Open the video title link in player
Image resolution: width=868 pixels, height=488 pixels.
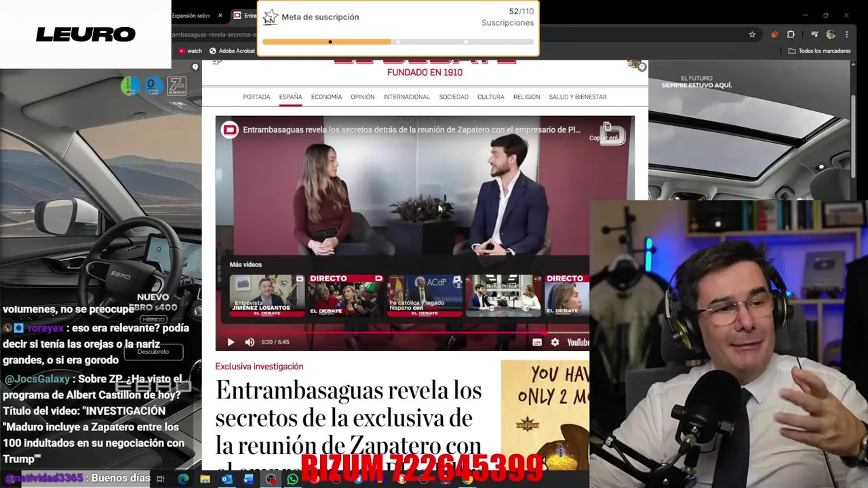[x=411, y=129]
